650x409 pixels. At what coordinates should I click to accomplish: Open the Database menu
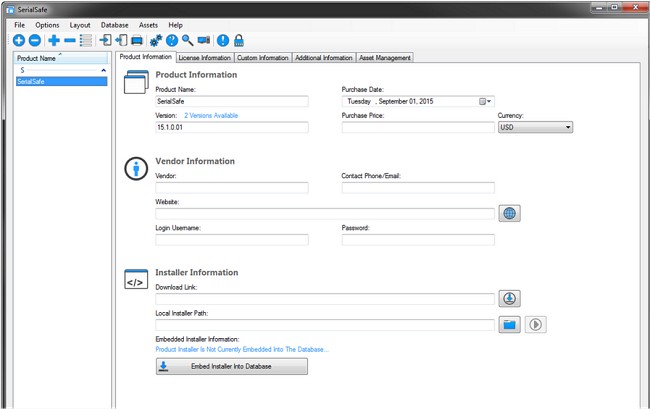click(x=114, y=25)
